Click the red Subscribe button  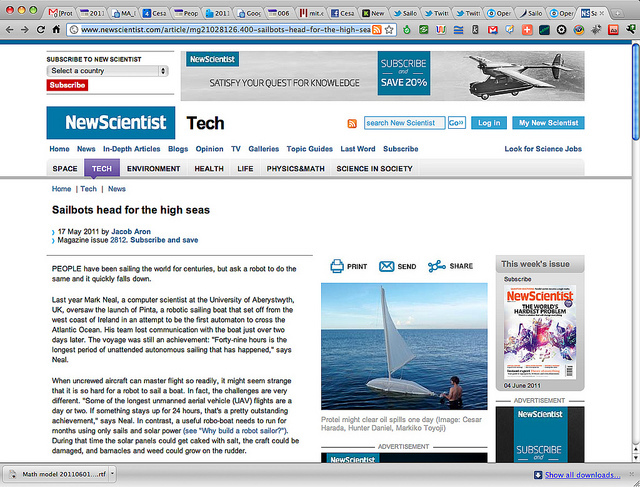pyautogui.click(x=67, y=85)
